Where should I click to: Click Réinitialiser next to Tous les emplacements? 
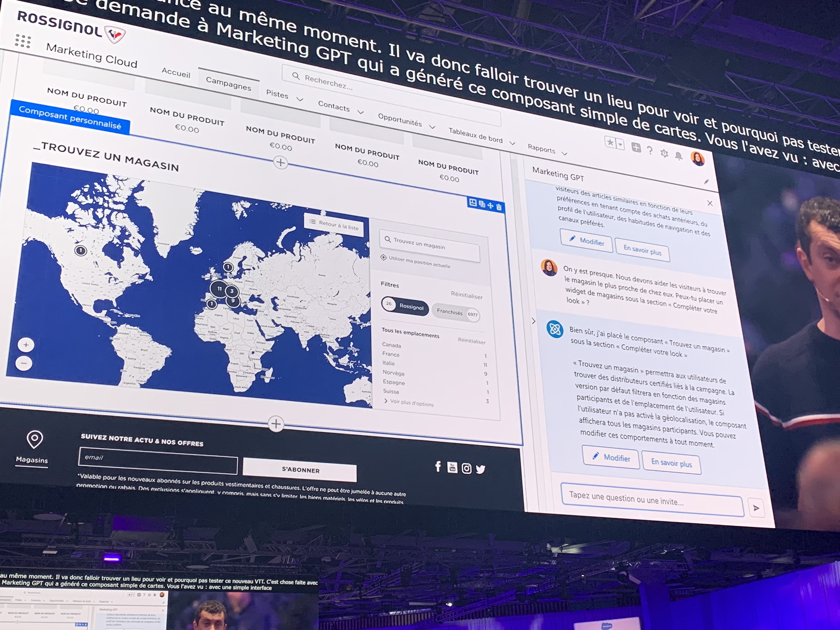pyautogui.click(x=472, y=341)
